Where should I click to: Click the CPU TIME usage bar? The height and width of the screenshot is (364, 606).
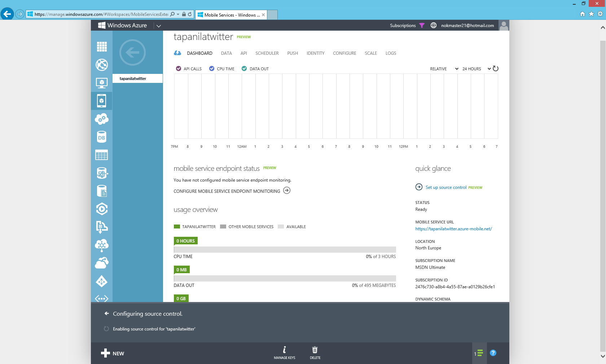coord(285,249)
